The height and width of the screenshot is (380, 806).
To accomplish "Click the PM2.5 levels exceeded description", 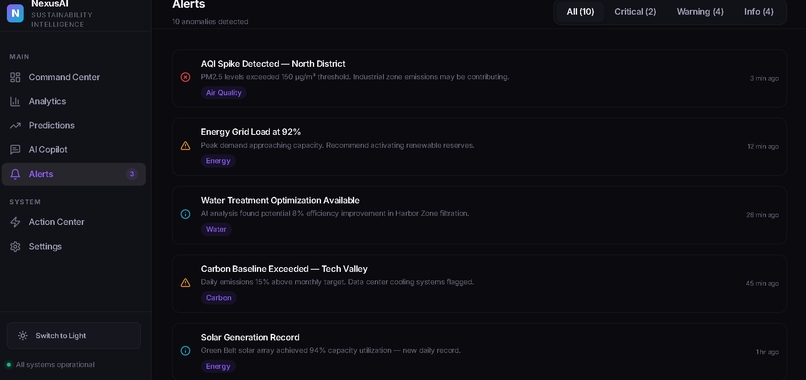I will coord(355,77).
